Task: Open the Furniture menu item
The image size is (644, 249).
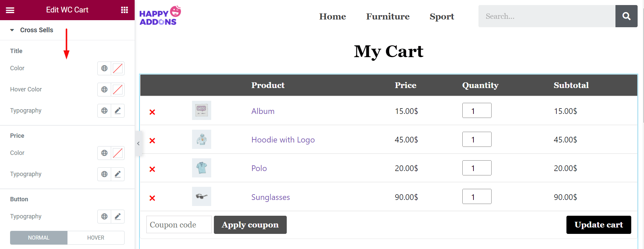Action: 388,16
